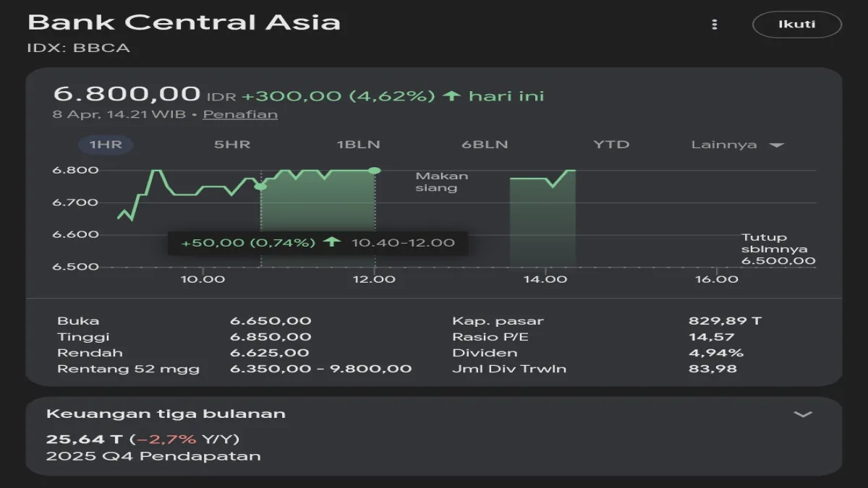
Task: Open the Lainnya range dropdown
Action: (738, 145)
